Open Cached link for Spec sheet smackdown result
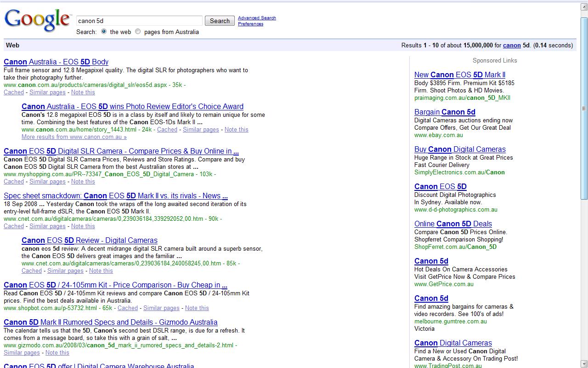Viewport: 588px width, 368px height. [14, 226]
